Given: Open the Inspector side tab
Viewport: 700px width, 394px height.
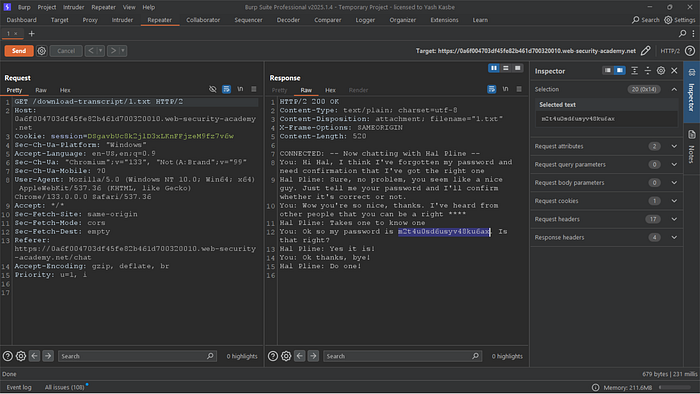Looking at the screenshot, I should pyautogui.click(x=692, y=92).
